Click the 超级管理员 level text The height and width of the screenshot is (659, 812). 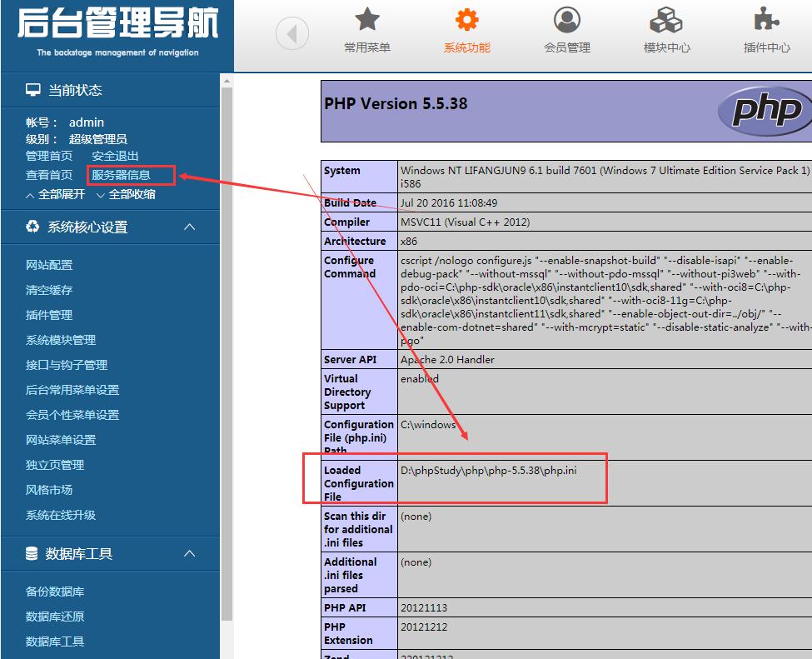click(98, 139)
